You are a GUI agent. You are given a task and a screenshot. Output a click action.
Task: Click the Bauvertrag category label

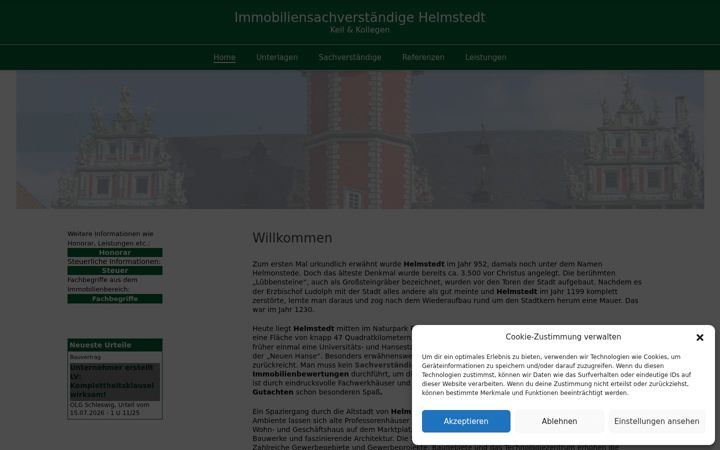(x=85, y=357)
